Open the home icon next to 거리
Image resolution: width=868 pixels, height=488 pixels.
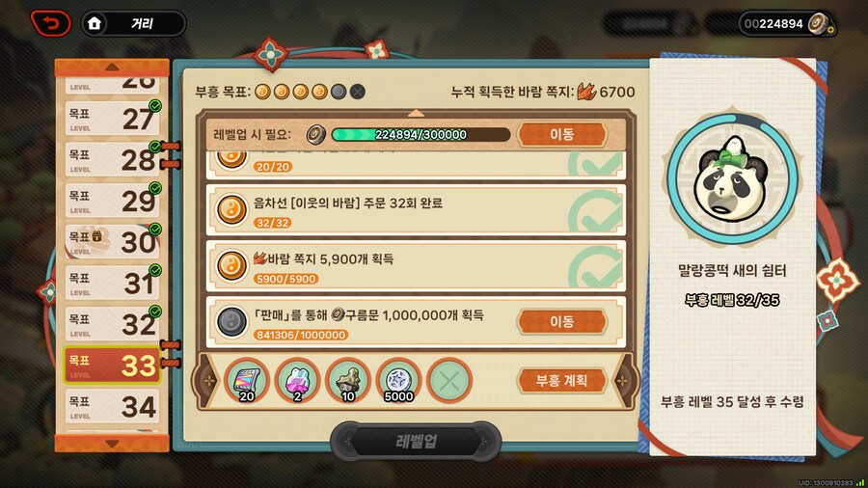(x=95, y=24)
